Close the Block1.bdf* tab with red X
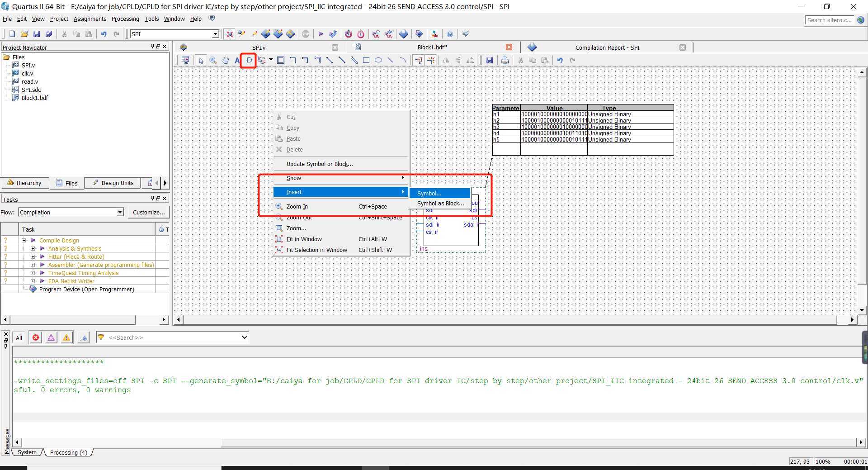The image size is (868, 470). (x=509, y=47)
